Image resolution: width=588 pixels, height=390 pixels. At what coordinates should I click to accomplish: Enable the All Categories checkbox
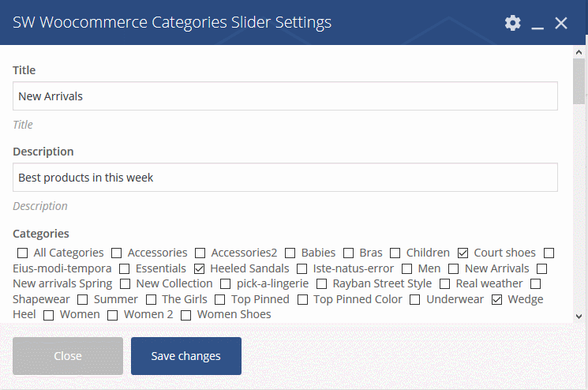[23, 253]
